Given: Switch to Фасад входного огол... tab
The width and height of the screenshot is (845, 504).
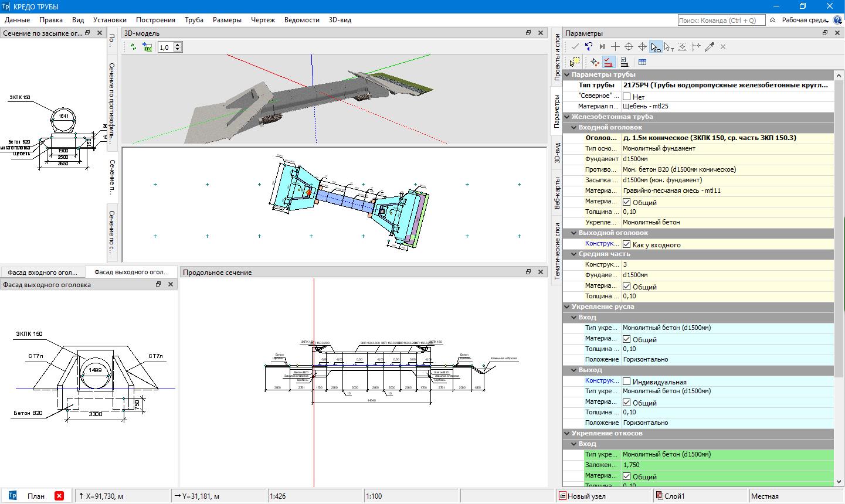Looking at the screenshot, I should coord(43,272).
